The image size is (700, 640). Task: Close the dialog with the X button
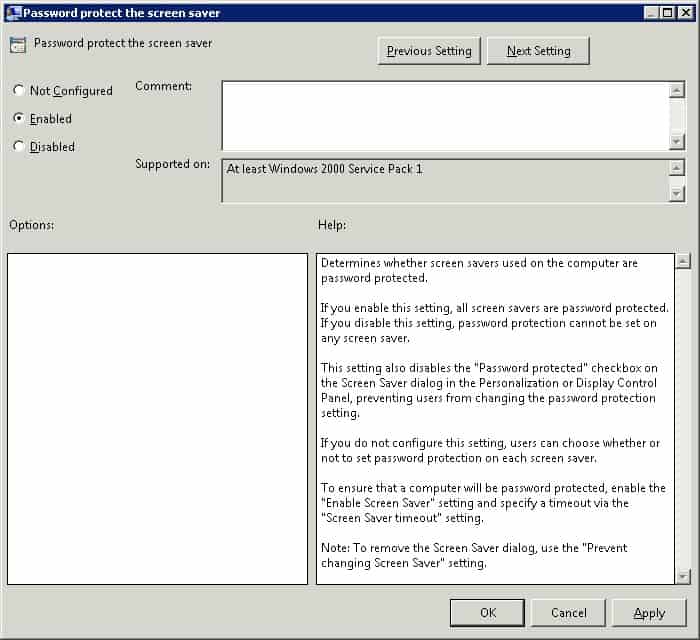[685, 12]
